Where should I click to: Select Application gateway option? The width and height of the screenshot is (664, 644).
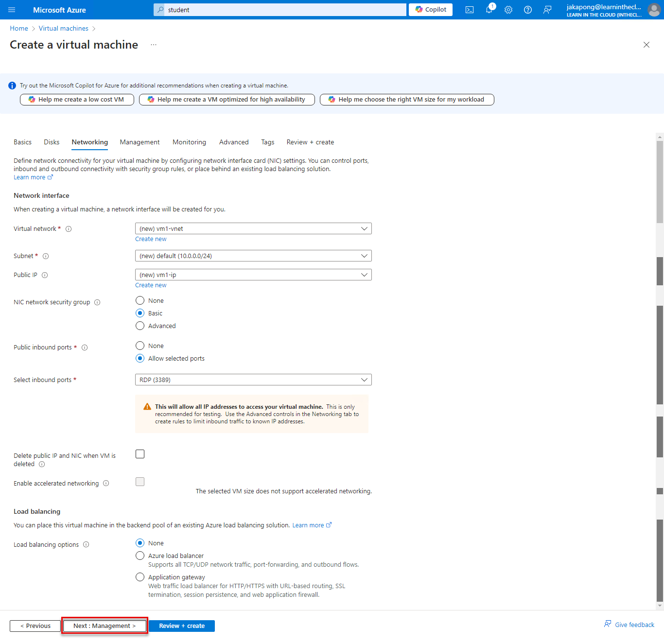(140, 577)
